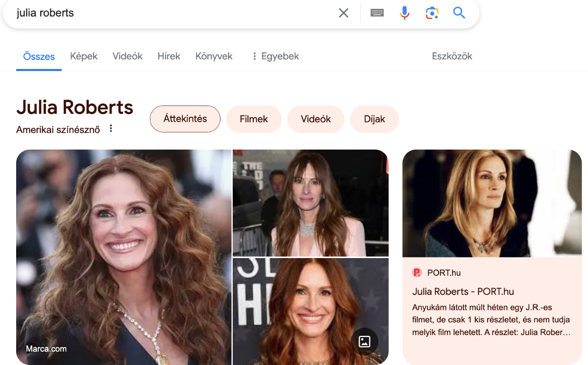Start voice search with microphone icon
Screen dimensions: 588x365
click(404, 13)
